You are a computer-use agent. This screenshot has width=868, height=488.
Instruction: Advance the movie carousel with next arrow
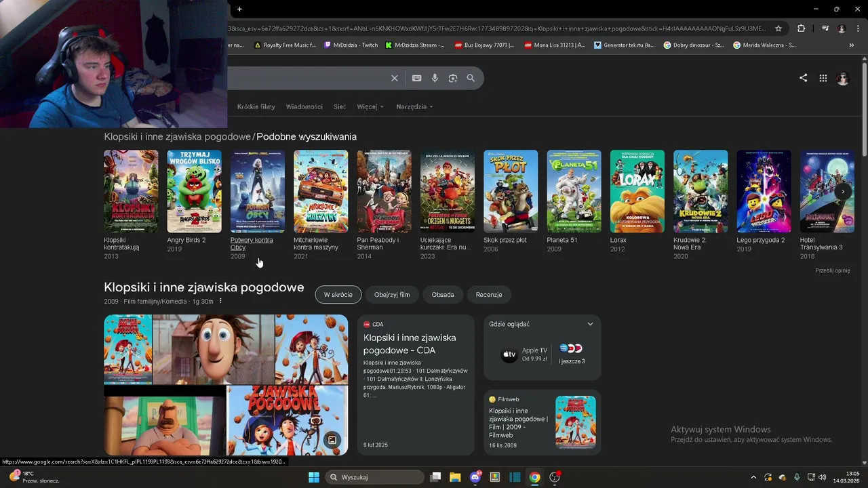843,192
